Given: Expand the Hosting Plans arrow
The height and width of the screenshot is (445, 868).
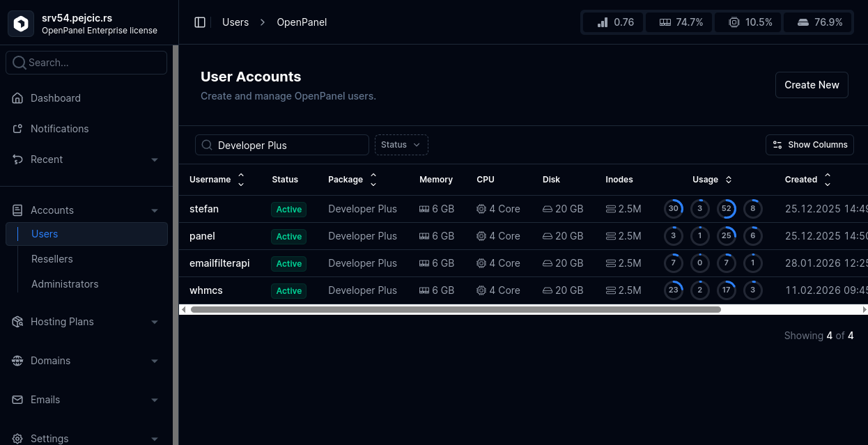Looking at the screenshot, I should pyautogui.click(x=155, y=322).
